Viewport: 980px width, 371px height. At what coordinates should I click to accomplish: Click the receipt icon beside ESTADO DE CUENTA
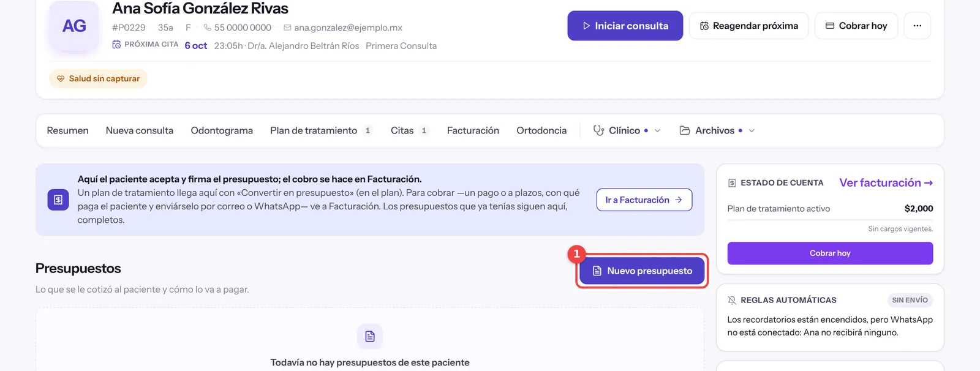coord(732,183)
